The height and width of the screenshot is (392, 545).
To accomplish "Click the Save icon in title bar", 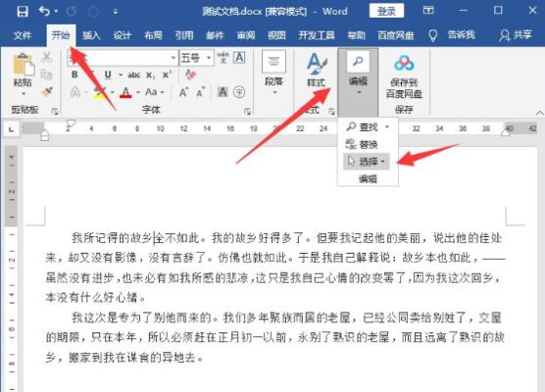I will click(23, 12).
